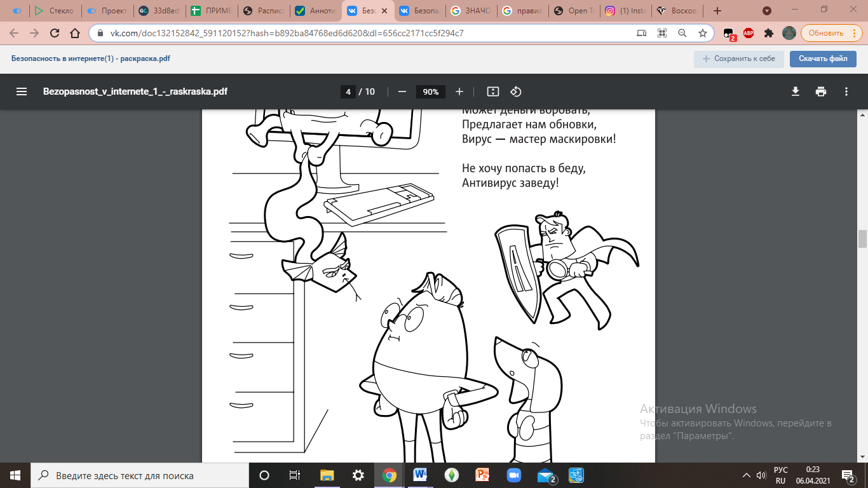The width and height of the screenshot is (868, 488).
Task: Click the 90% zoom level field
Action: click(431, 91)
